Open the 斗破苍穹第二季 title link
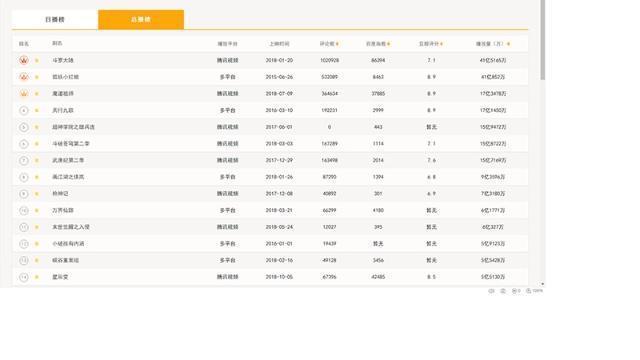Image resolution: width=640 pixels, height=360 pixels. coord(71,144)
